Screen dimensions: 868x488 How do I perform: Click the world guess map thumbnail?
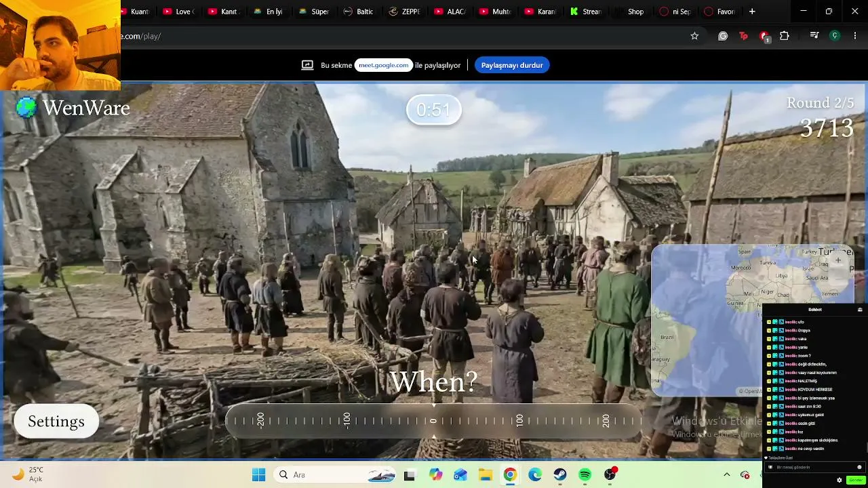point(753,321)
